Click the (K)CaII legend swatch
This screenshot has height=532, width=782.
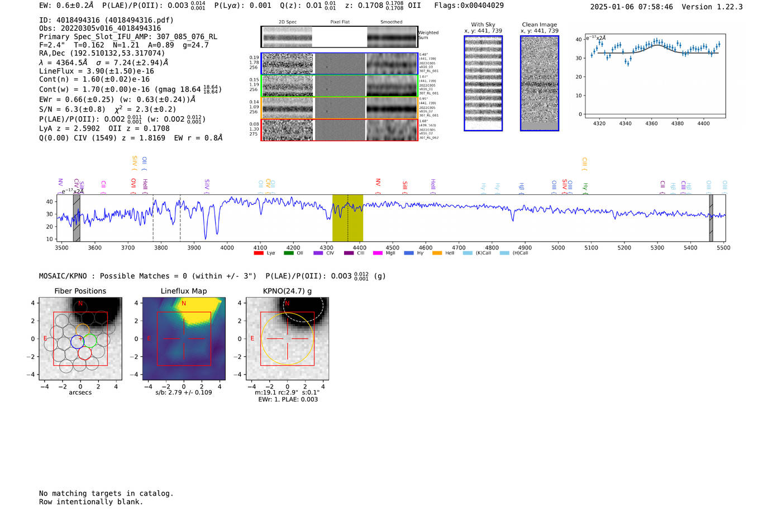click(x=468, y=253)
